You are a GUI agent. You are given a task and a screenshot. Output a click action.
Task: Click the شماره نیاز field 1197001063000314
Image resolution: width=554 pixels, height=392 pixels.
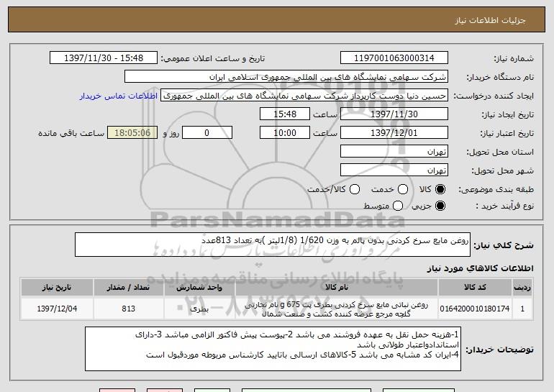pyautogui.click(x=394, y=58)
